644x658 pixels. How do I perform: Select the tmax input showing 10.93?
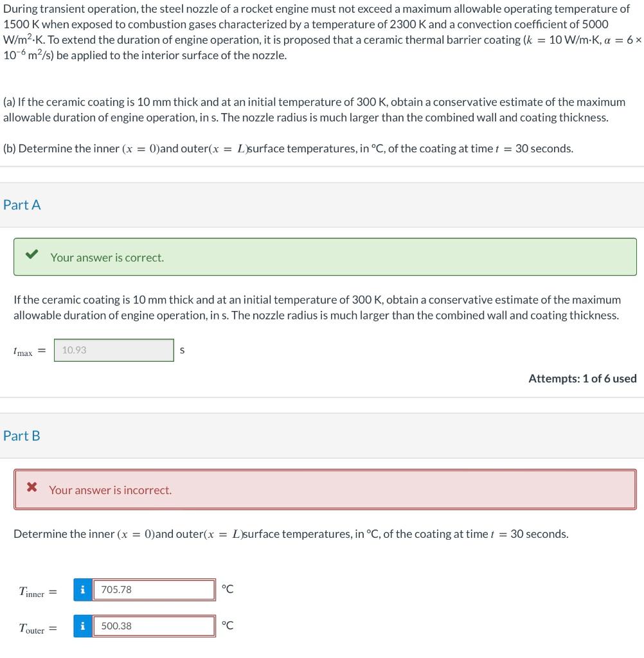[x=114, y=350]
